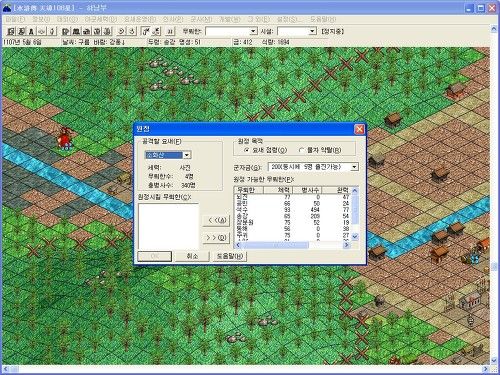Click the main window horizontal scrollbar right arrow
Image resolution: width=500 pixels, height=375 pixels.
[x=486, y=369]
